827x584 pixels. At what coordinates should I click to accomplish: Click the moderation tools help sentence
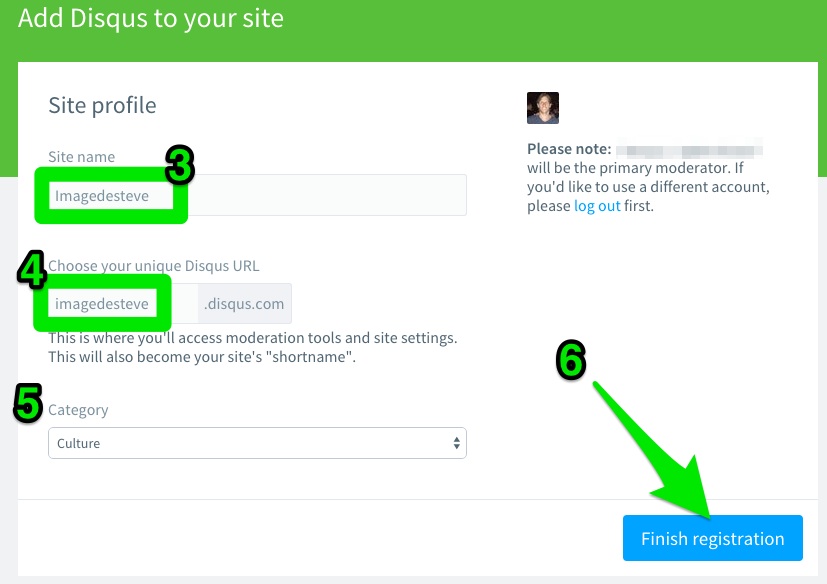253,338
